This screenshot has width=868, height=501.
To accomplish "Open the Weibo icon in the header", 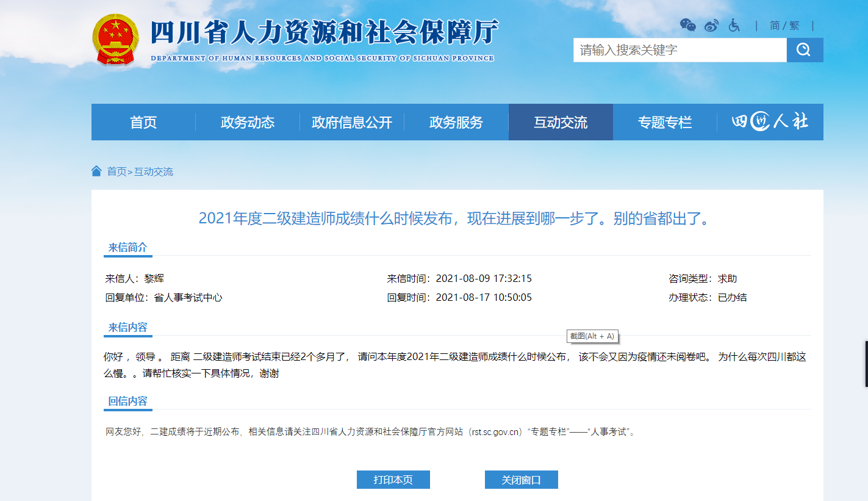I will tap(711, 26).
